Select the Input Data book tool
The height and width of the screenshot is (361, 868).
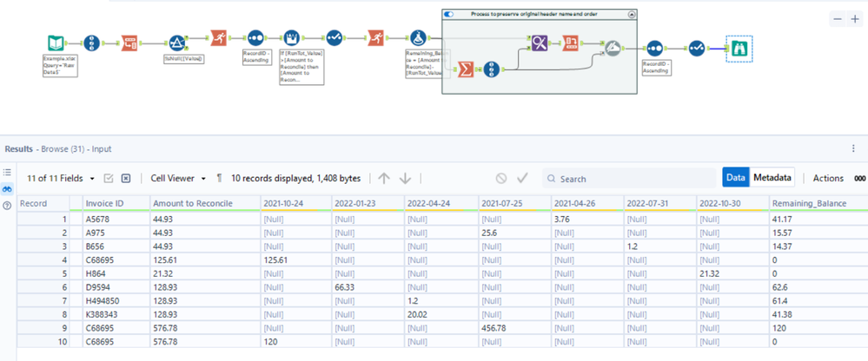(x=56, y=42)
